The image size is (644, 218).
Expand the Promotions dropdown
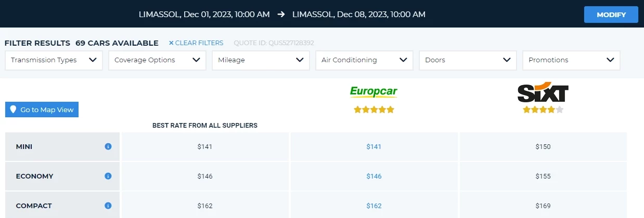point(571,60)
